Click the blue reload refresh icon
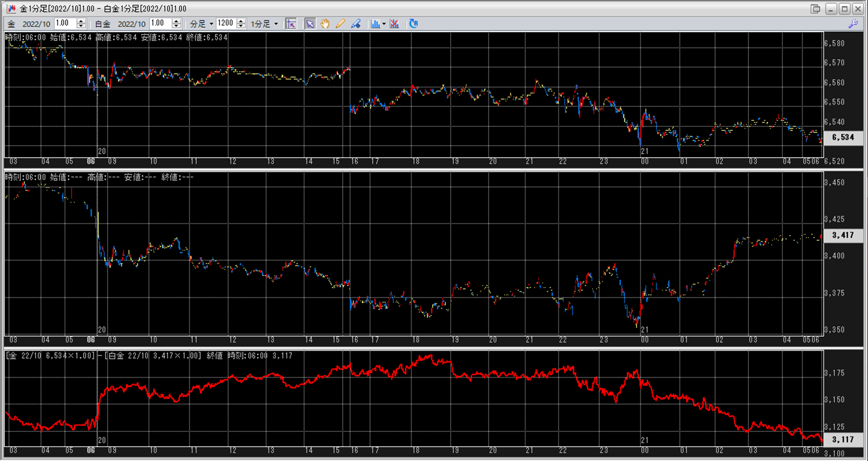Viewport: 868px width, 461px height. [413, 24]
